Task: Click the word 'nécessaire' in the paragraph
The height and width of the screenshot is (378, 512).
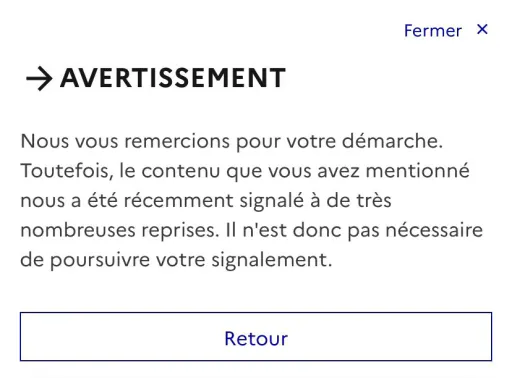Action: click(x=434, y=230)
